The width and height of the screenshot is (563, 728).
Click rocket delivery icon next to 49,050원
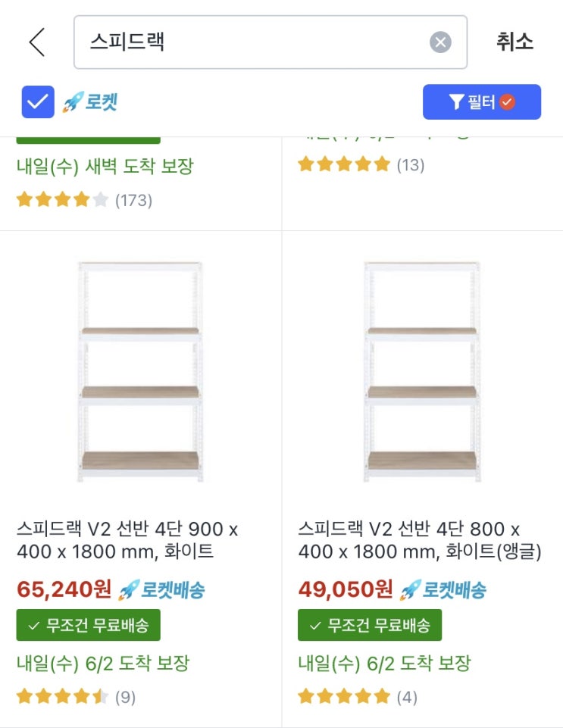[x=411, y=589]
